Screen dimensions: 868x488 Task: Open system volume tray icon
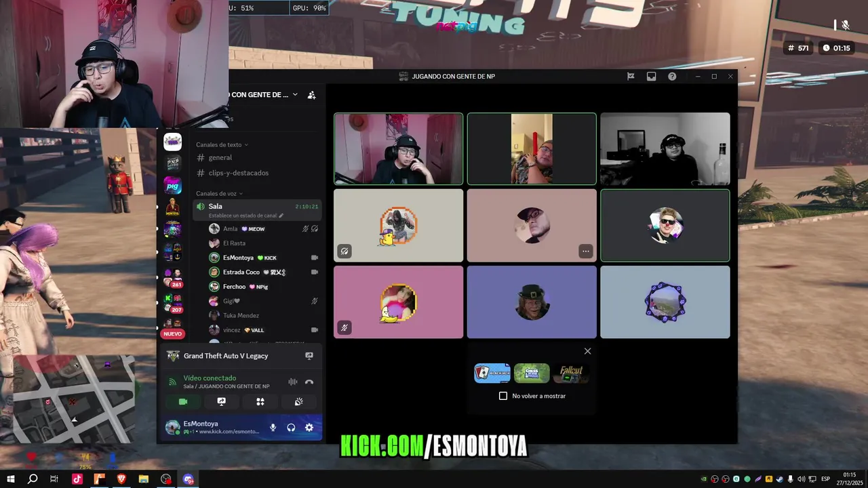(802, 479)
